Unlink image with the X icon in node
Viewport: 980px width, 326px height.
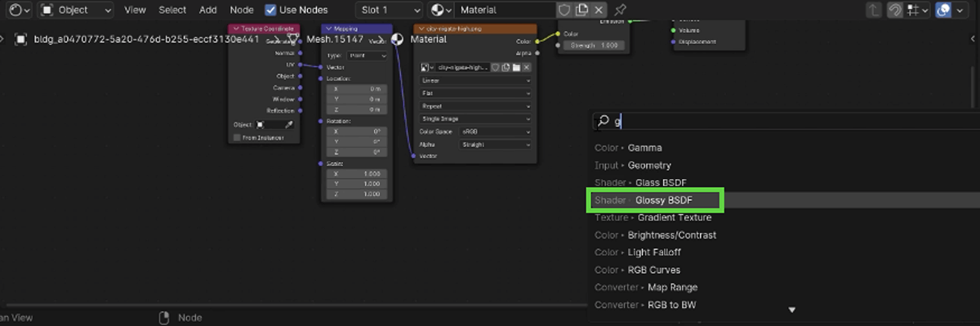point(527,68)
